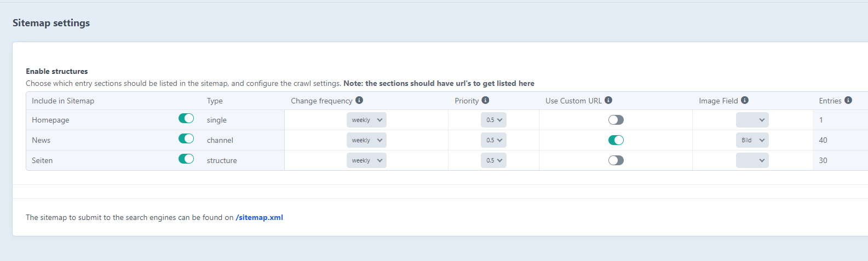Open the /sitemap.xml link
868x261 pixels.
click(259, 217)
